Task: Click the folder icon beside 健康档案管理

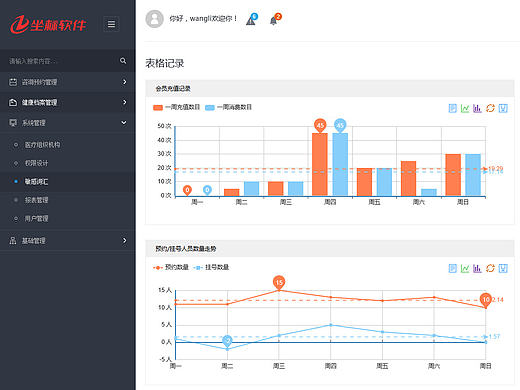Action: [13, 102]
